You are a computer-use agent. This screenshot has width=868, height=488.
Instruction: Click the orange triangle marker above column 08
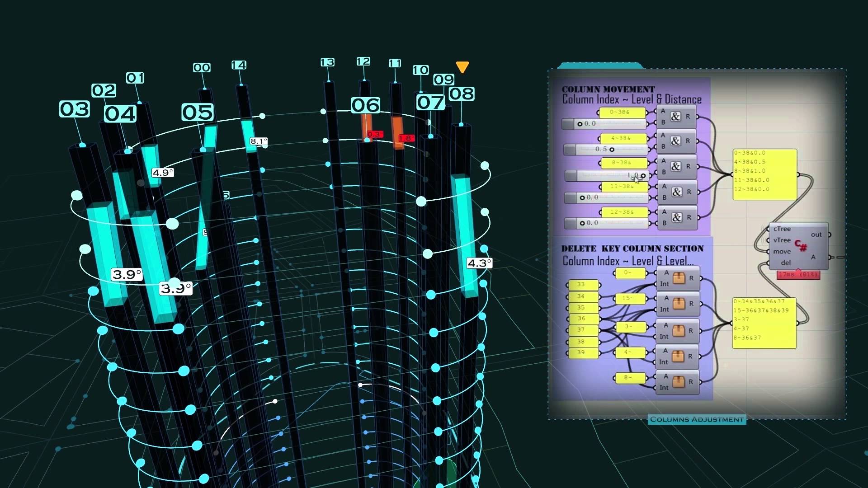click(462, 67)
